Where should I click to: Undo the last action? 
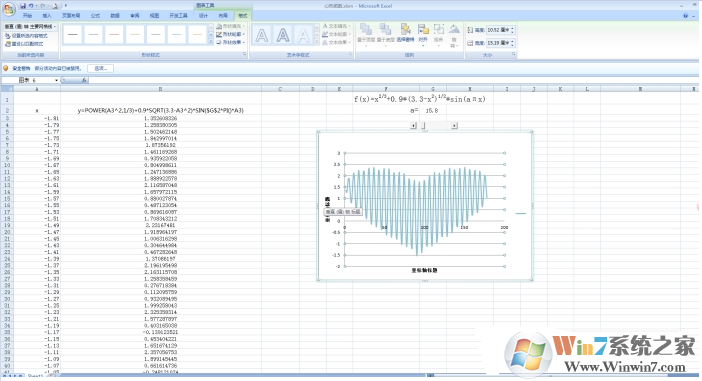pos(31,6)
